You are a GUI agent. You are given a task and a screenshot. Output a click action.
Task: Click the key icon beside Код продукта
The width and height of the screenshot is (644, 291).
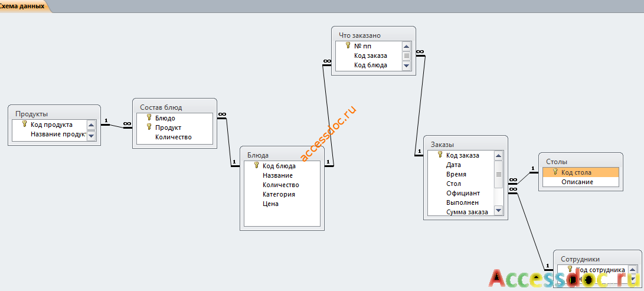tap(24, 124)
